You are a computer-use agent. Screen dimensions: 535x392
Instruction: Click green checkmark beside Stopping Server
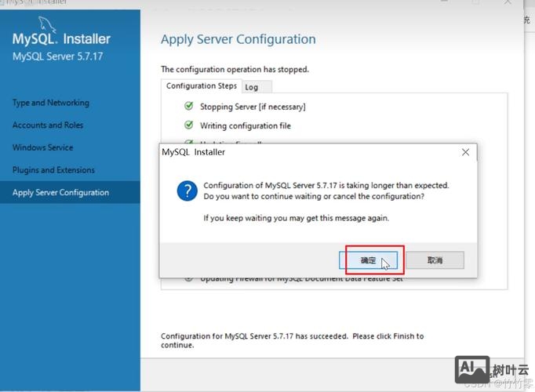[188, 106]
